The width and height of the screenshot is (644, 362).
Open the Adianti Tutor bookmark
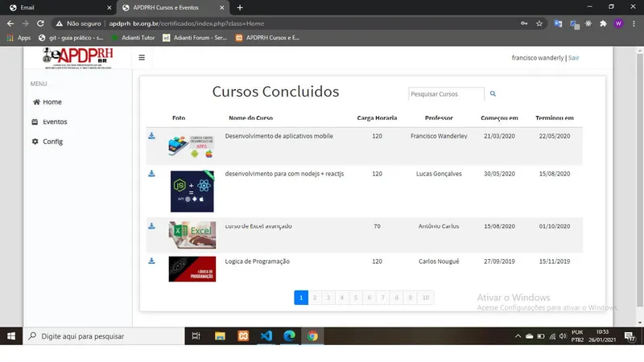134,38
